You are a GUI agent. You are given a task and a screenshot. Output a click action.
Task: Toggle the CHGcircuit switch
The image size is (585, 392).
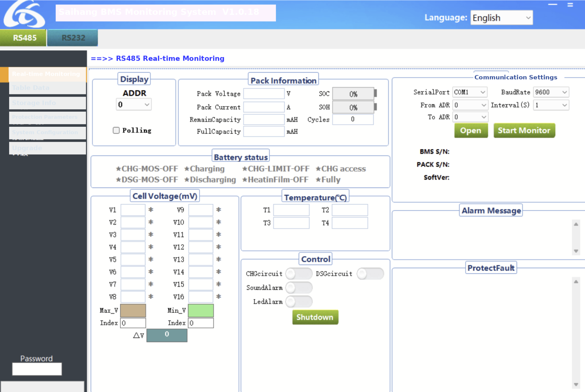[299, 274]
